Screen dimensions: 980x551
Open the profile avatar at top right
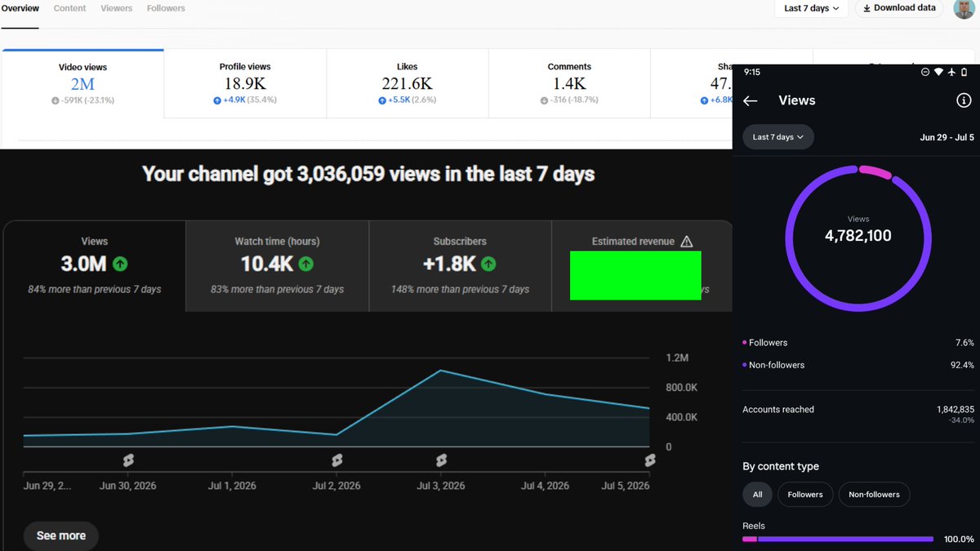[x=964, y=7]
